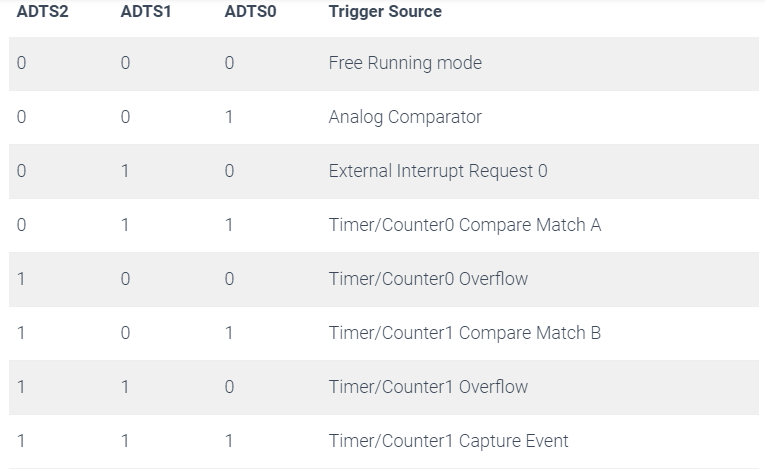Click the ADTS1 column header
Screen dimensions: 765x472
(146, 11)
